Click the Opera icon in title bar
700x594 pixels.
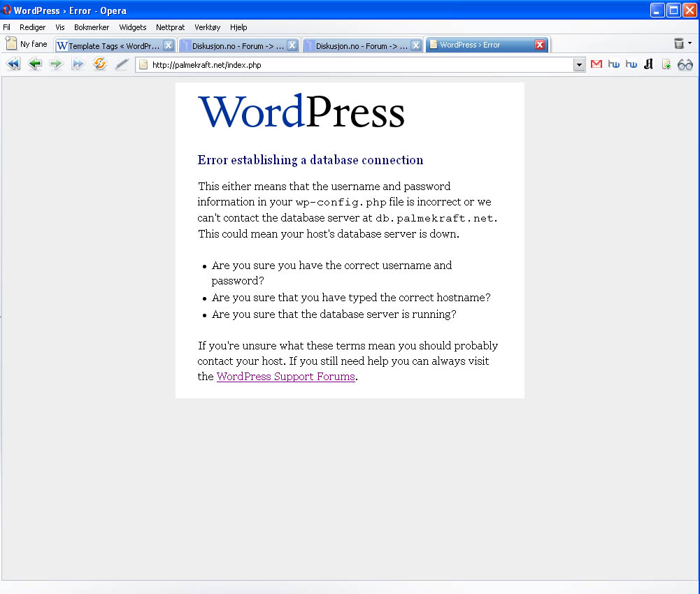[x=7, y=10]
